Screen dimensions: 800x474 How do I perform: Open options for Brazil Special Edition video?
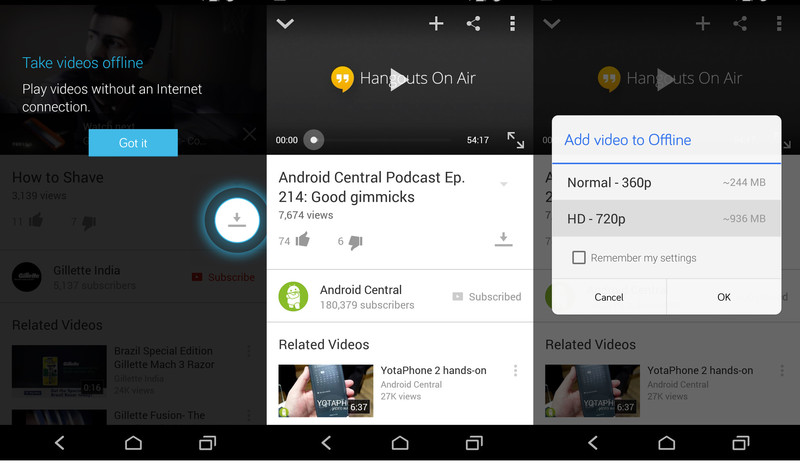click(x=248, y=351)
